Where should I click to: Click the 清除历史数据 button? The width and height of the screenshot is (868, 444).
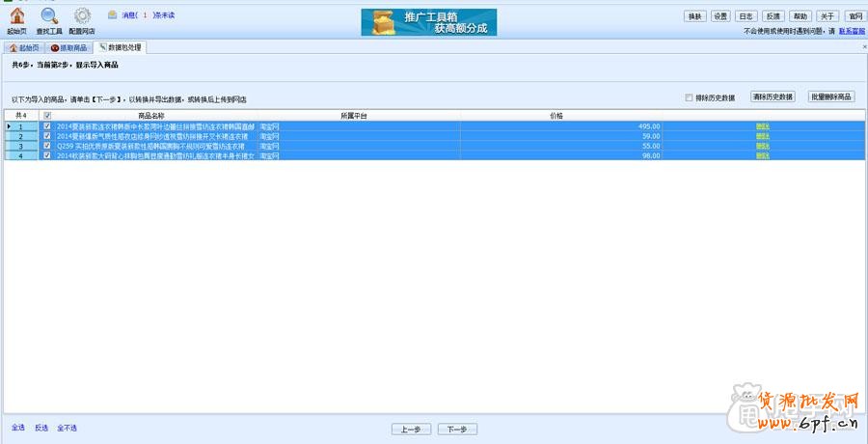click(773, 97)
